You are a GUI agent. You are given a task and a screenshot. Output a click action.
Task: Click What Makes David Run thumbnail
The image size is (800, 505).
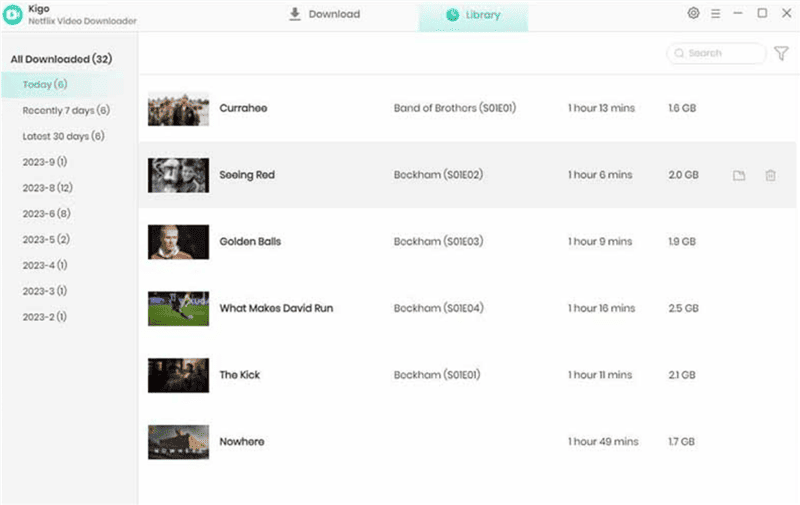(179, 309)
